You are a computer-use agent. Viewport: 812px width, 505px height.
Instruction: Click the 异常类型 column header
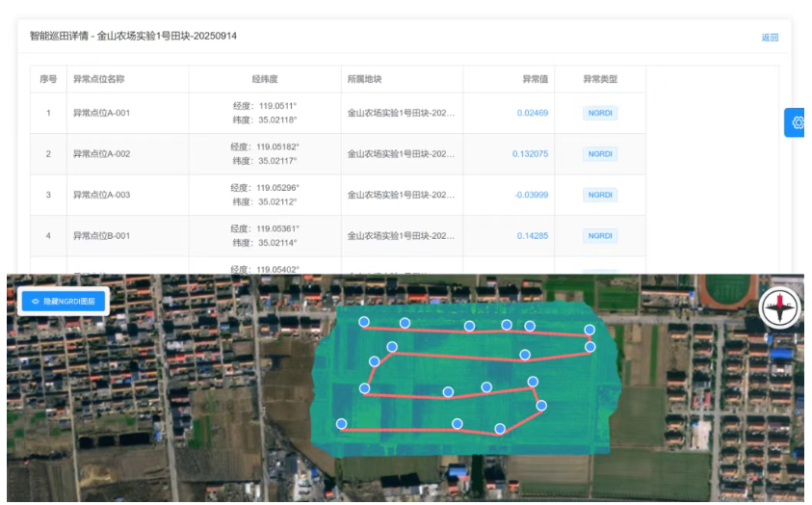(x=600, y=79)
